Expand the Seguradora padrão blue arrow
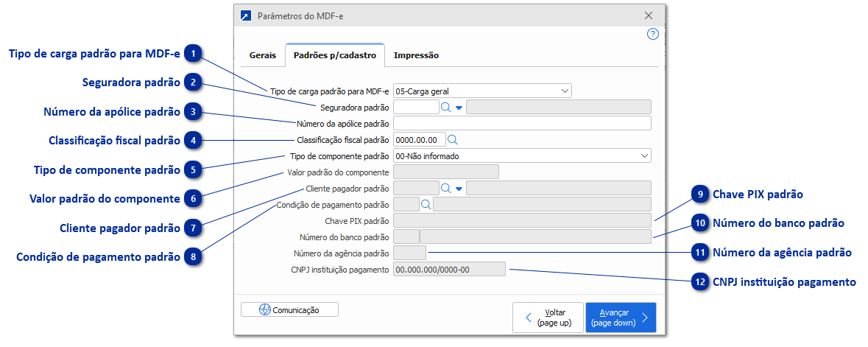Image resolution: width=868 pixels, height=347 pixels. pos(459,108)
